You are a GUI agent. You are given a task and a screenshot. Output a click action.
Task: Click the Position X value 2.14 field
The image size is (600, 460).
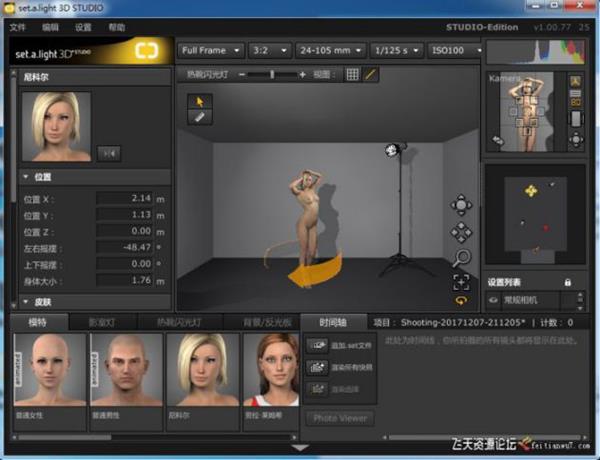coord(125,198)
